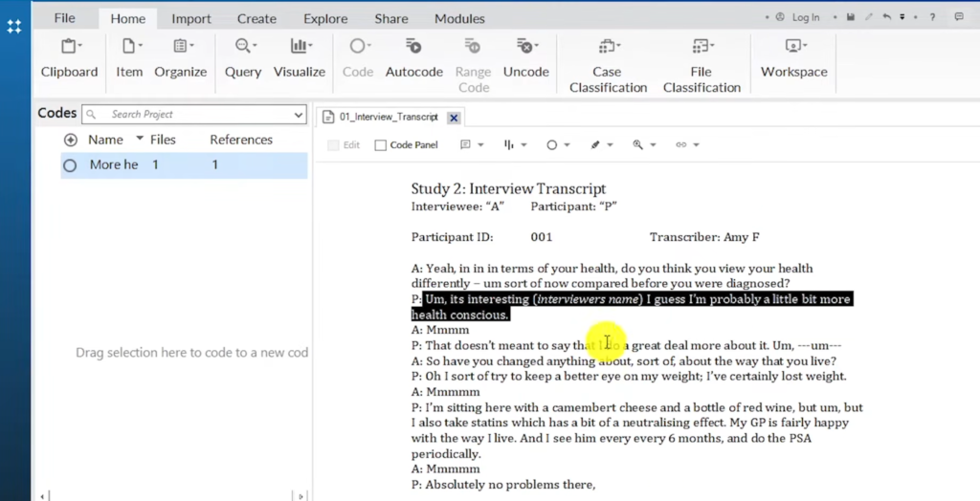Open the coding stripes dropdown arrow
This screenshot has height=501, width=980.
[523, 145]
